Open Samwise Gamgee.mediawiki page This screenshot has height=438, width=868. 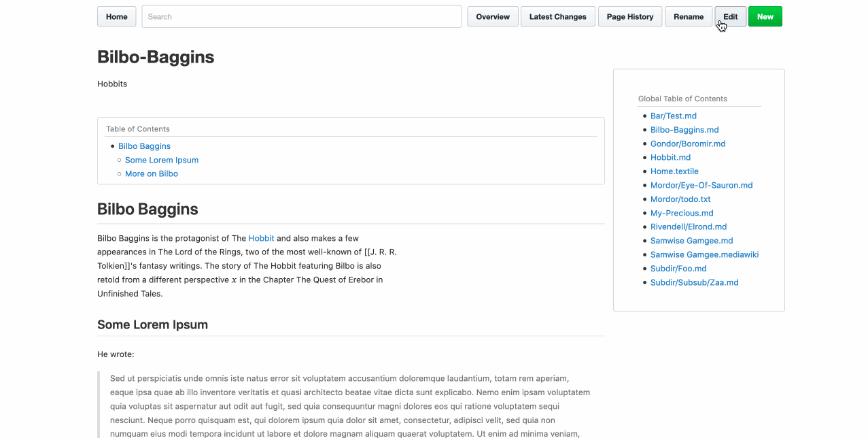click(x=704, y=255)
